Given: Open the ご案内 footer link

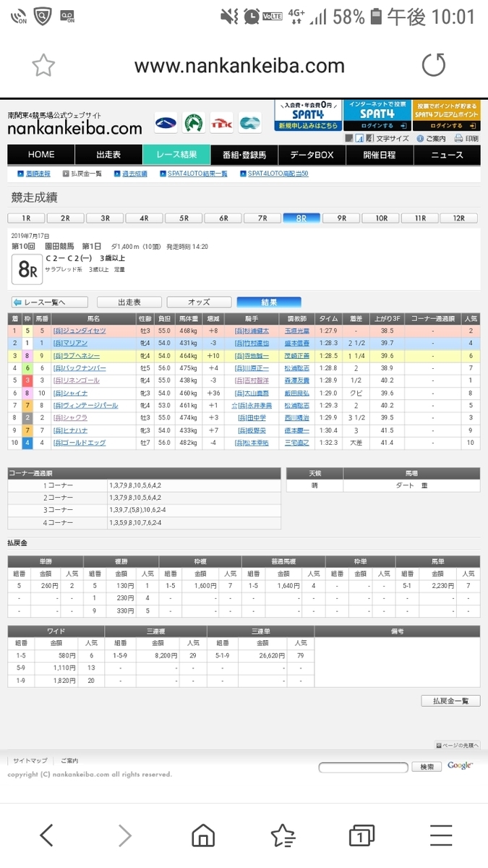Looking at the screenshot, I should click(69, 761).
